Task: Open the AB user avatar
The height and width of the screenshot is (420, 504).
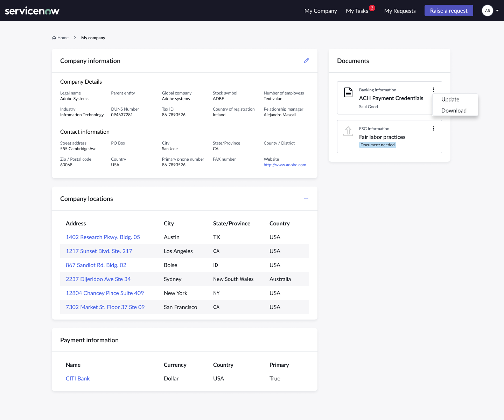Action: click(487, 10)
